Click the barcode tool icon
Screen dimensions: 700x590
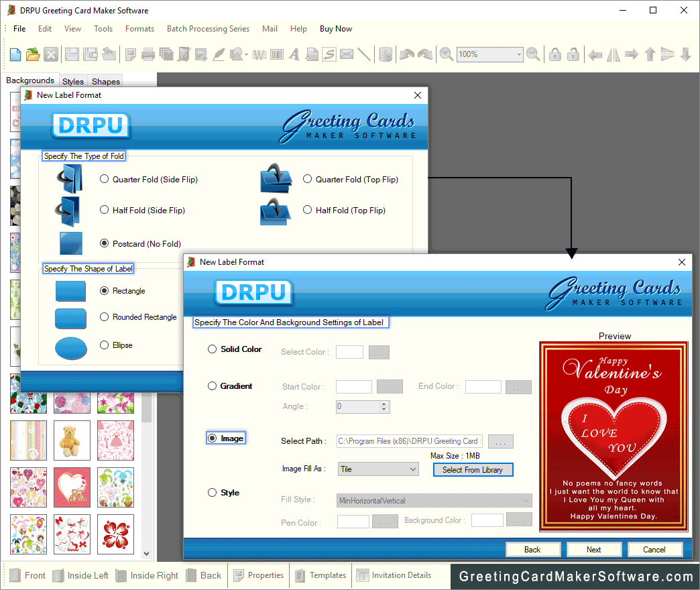277,54
